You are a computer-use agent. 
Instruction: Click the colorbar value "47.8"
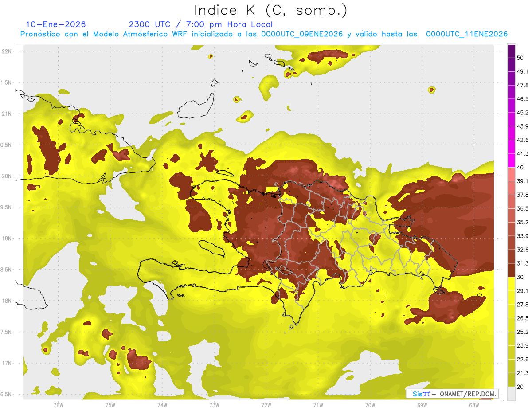tap(523, 85)
